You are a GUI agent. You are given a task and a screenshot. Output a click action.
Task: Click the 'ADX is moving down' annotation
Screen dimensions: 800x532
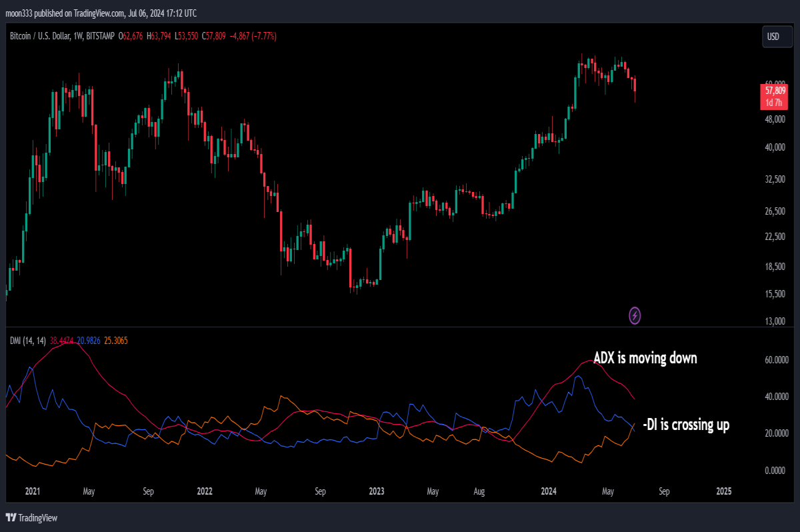pos(645,359)
